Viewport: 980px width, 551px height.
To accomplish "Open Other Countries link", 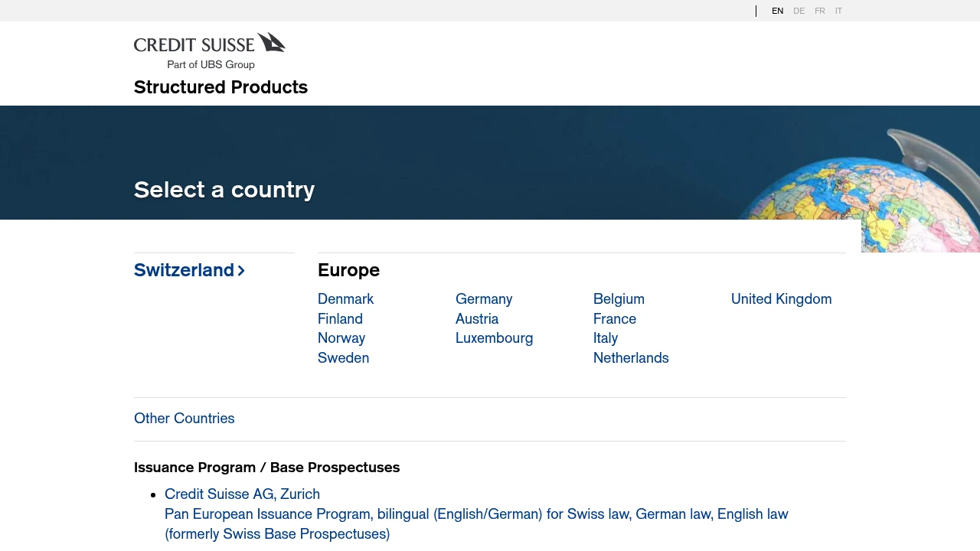I will coord(185,419).
